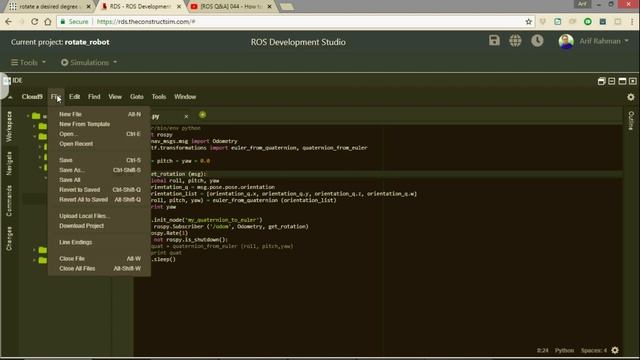Reload the browser page

34,22
